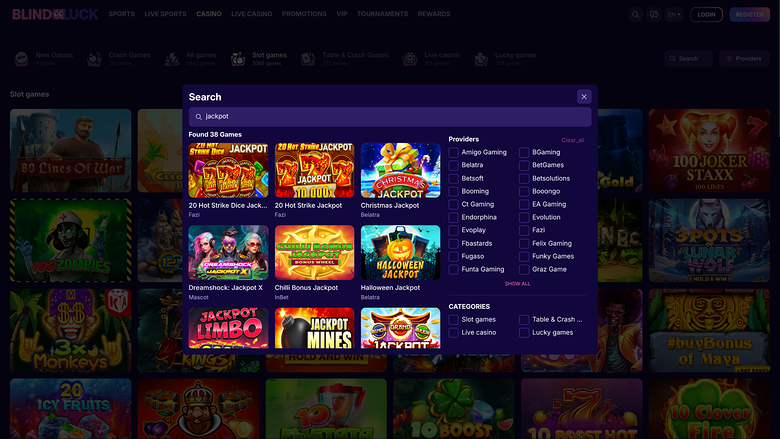Screen dimensions: 780x439
Task: Open 20 Hot Strike Dice Jackpot game
Action: 228,171
